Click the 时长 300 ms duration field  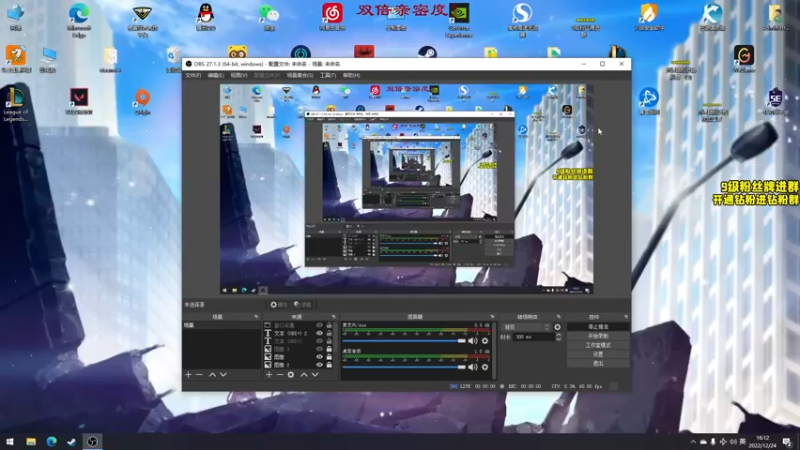click(534, 337)
